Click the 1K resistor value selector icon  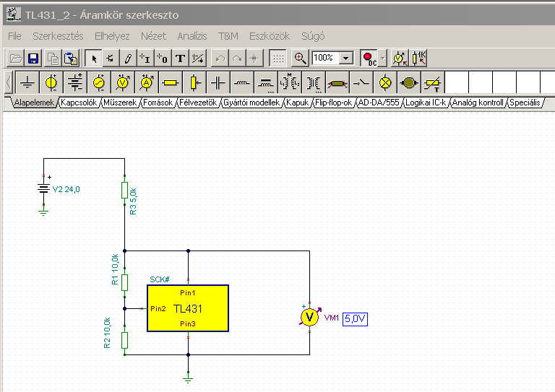(418, 58)
